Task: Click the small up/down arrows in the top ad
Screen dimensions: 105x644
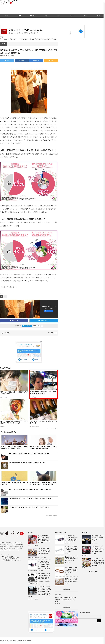Action: pyautogui.click(x=70, y=33)
